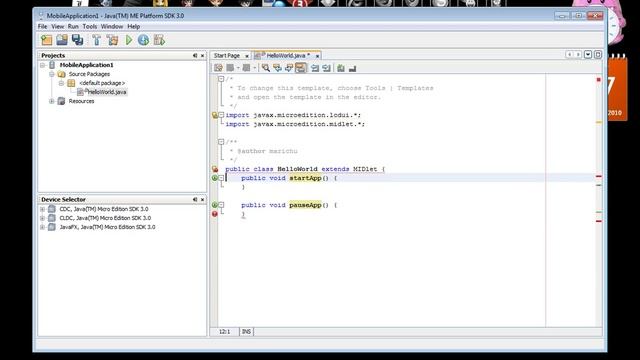Image resolution: width=640 pixels, height=360 pixels.
Task: Click green override marker beside startApp
Action: click(x=214, y=178)
